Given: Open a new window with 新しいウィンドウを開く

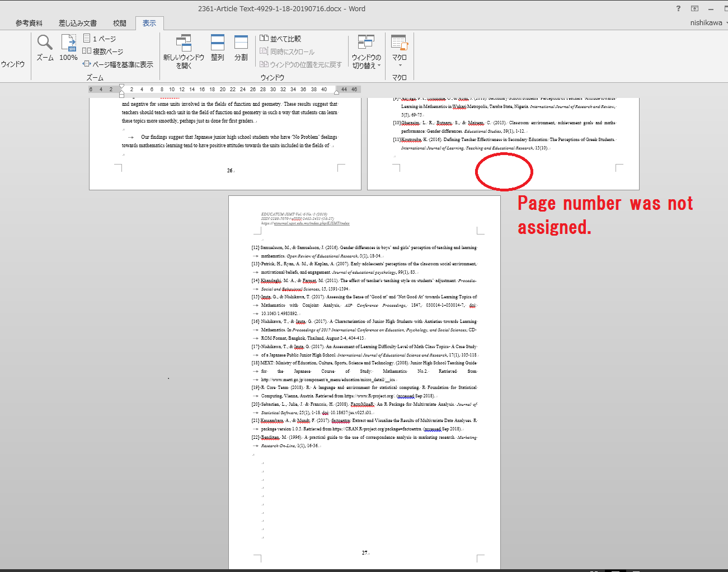Looking at the screenshot, I should [184, 51].
